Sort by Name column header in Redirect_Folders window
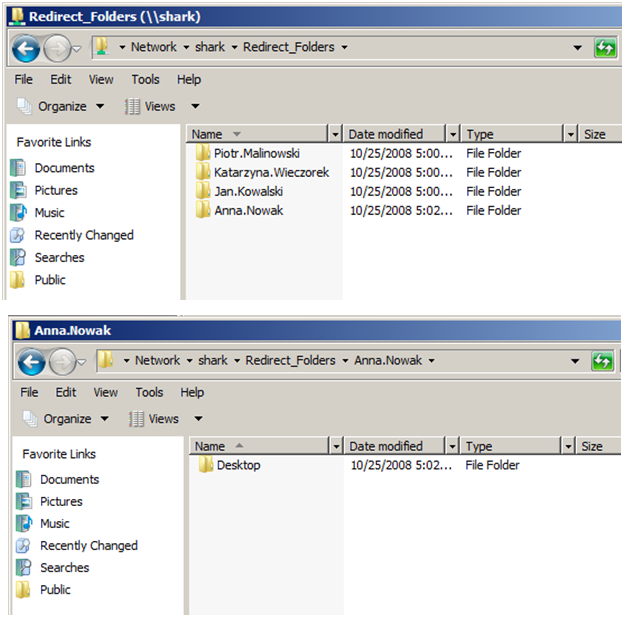Screen dimensions: 625x617 pyautogui.click(x=257, y=134)
